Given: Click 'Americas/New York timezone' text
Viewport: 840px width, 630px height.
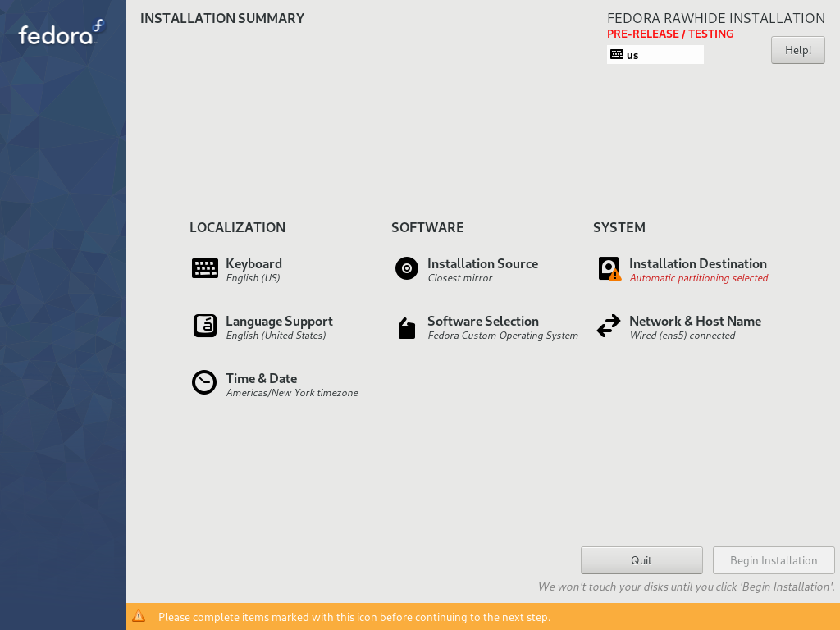Looking at the screenshot, I should point(292,393).
